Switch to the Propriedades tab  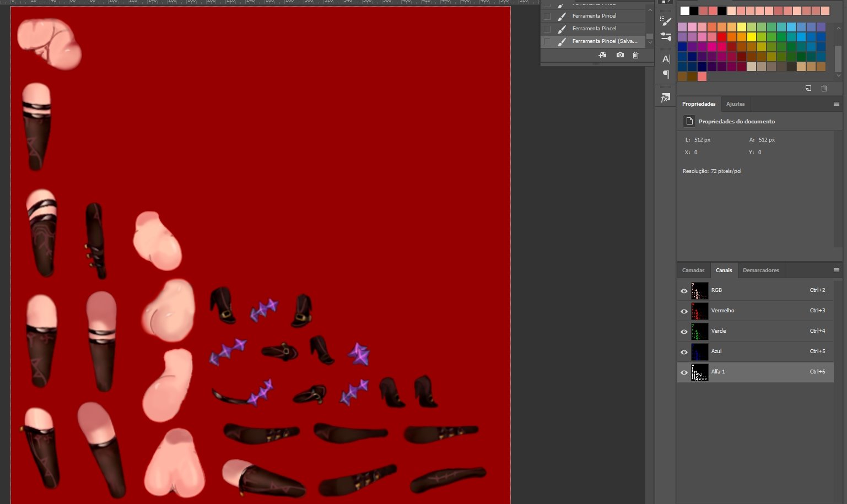[698, 104]
